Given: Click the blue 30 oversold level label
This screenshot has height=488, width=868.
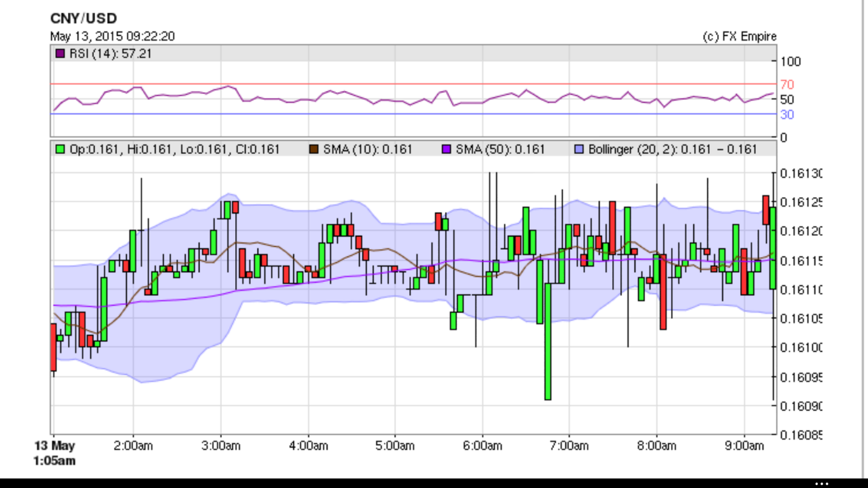Looking at the screenshot, I should pos(787,115).
